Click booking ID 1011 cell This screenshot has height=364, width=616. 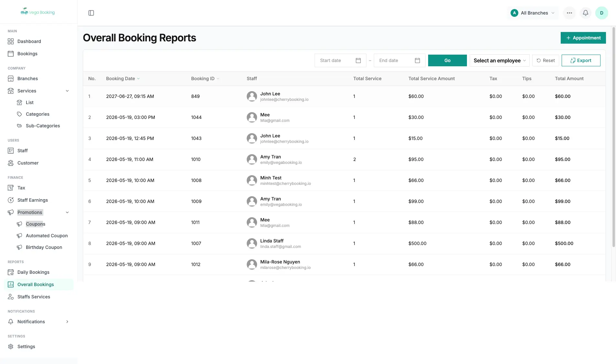[195, 222]
